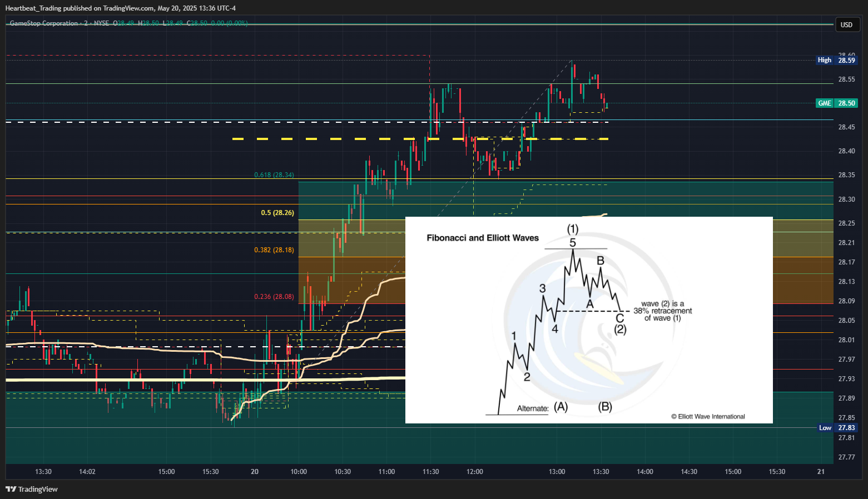Click the Alternate: label in the diagram

click(x=533, y=408)
